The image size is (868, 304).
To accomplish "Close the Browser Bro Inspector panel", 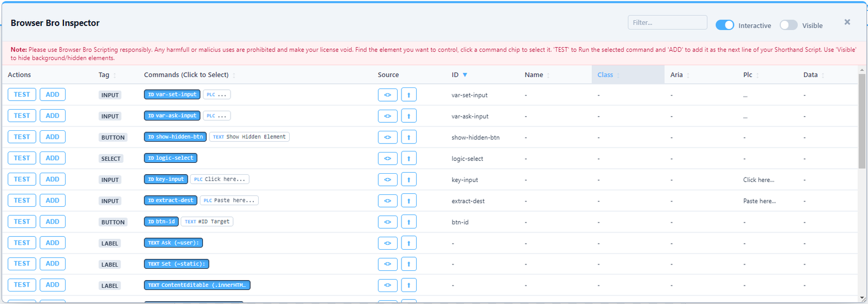I will pos(847,22).
